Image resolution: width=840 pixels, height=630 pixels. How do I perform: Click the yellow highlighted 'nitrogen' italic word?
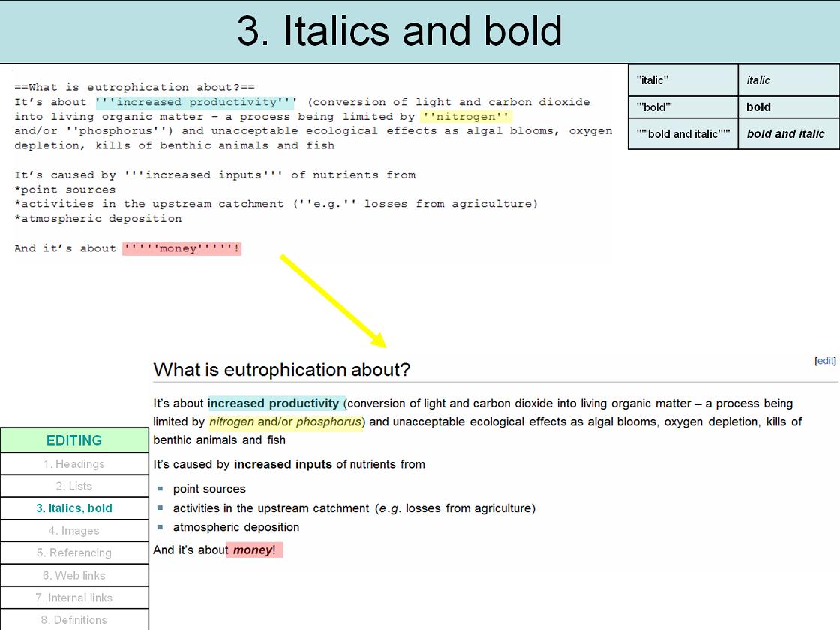(232, 421)
